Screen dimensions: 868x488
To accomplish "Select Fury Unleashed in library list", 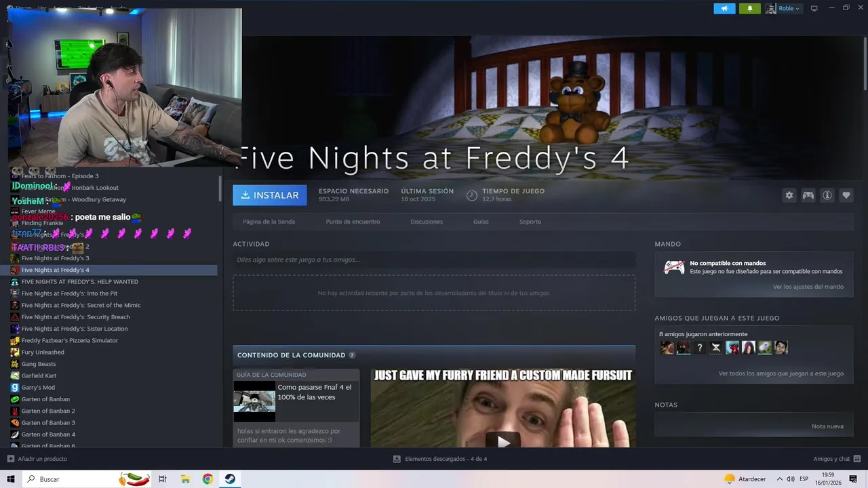I will click(x=43, y=352).
